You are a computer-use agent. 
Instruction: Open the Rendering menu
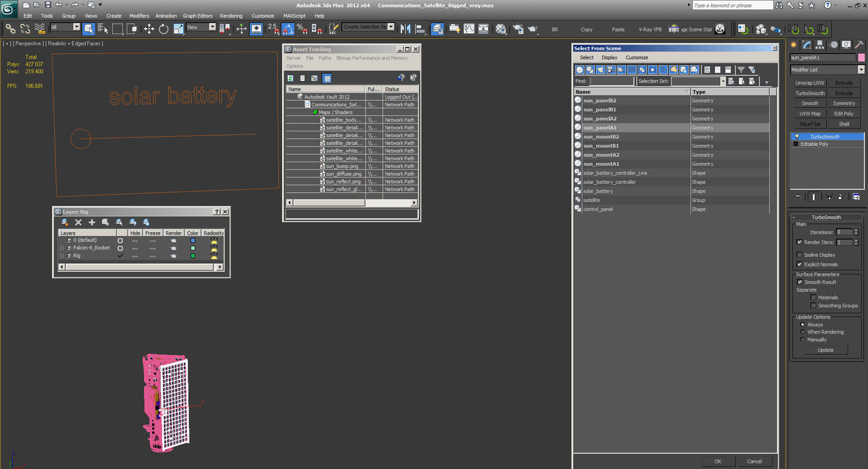(231, 16)
